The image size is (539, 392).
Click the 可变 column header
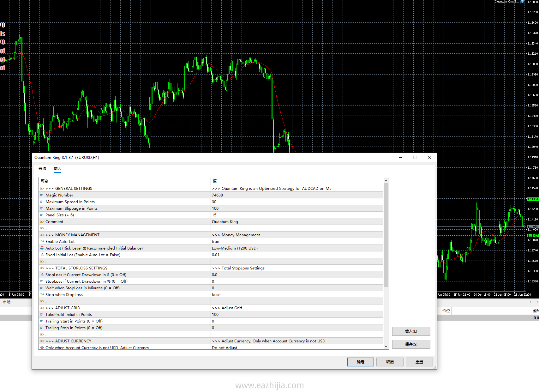pyautogui.click(x=124, y=181)
